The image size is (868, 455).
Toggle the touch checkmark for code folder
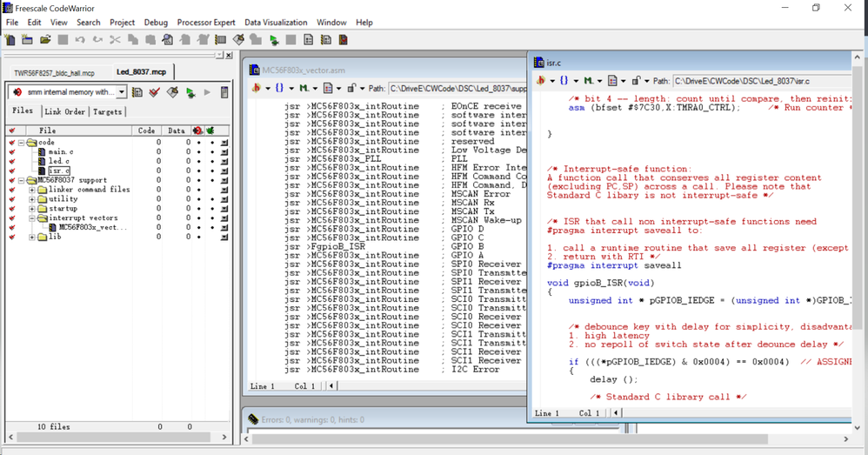coord(12,143)
